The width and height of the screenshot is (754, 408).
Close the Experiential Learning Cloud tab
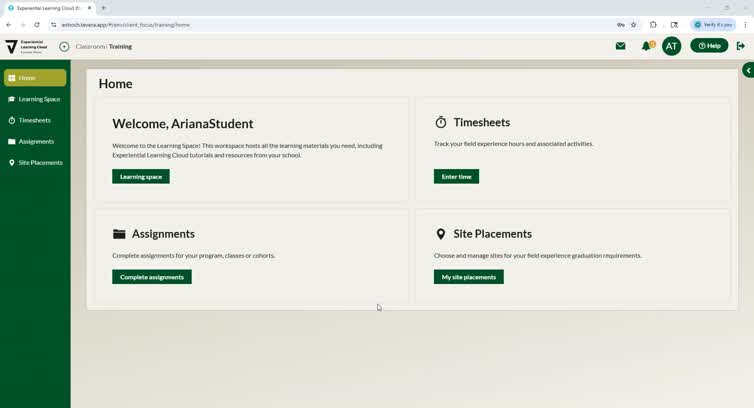click(89, 8)
